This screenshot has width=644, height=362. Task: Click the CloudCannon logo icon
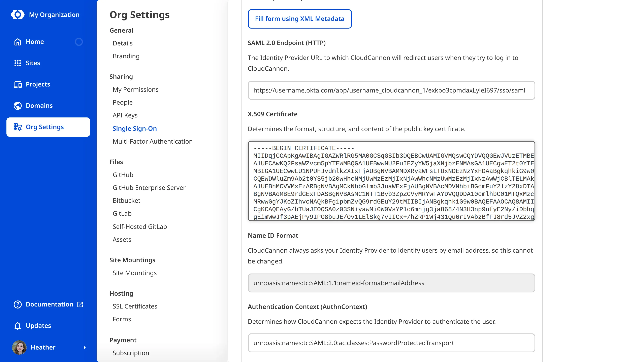18,14
